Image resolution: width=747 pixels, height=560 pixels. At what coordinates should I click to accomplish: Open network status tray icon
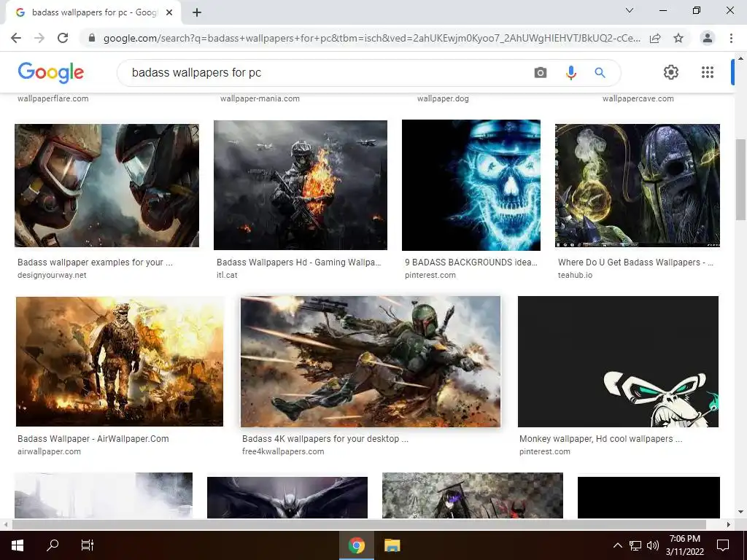tap(635, 545)
